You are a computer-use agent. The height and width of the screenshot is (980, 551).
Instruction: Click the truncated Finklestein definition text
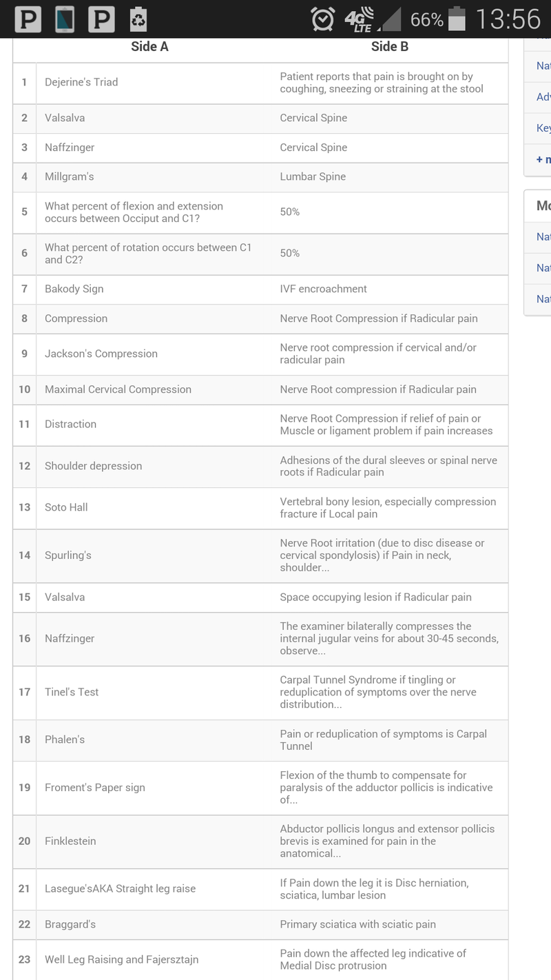386,841
